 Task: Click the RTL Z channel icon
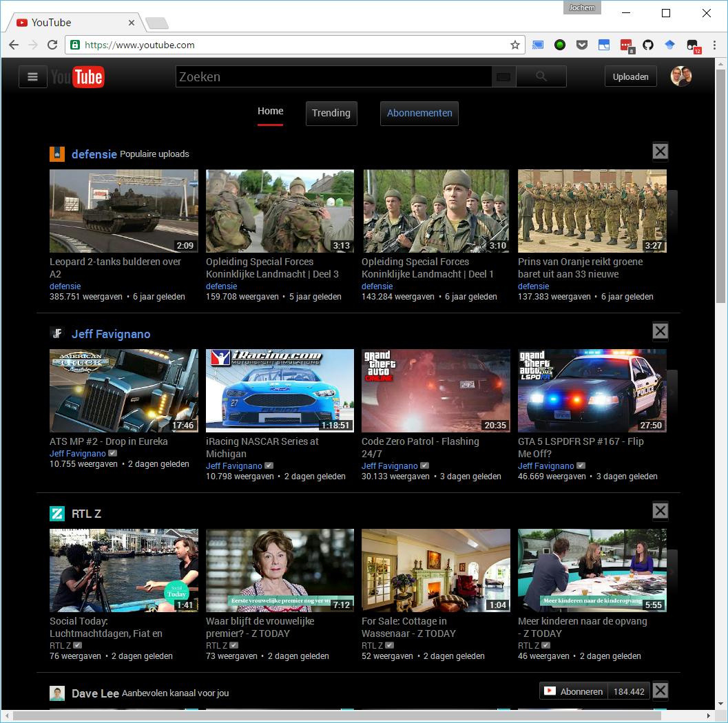[57, 513]
